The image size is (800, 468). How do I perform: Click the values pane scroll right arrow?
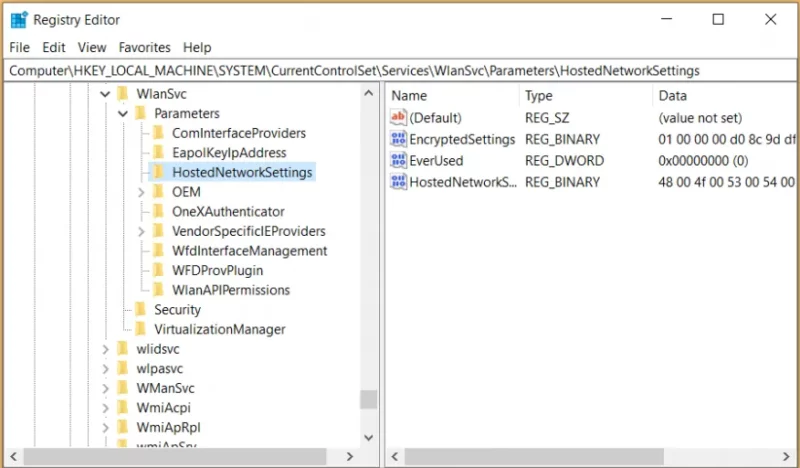pos(786,456)
